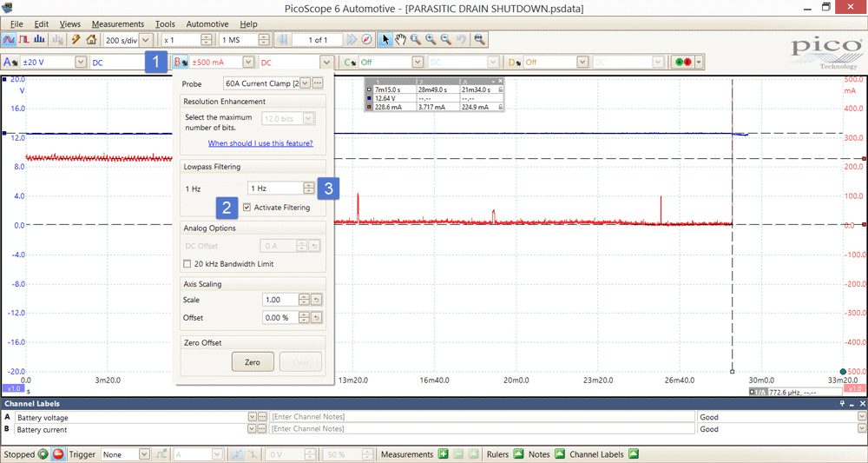Open Channel D options button
The image size is (868, 463).
(x=515, y=62)
